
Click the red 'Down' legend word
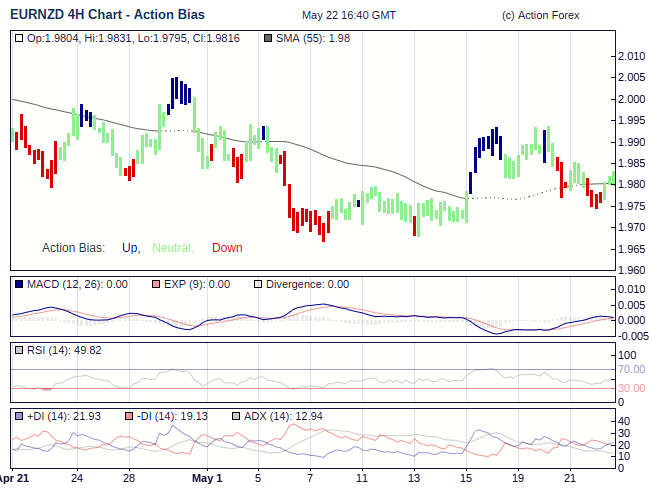tap(227, 248)
